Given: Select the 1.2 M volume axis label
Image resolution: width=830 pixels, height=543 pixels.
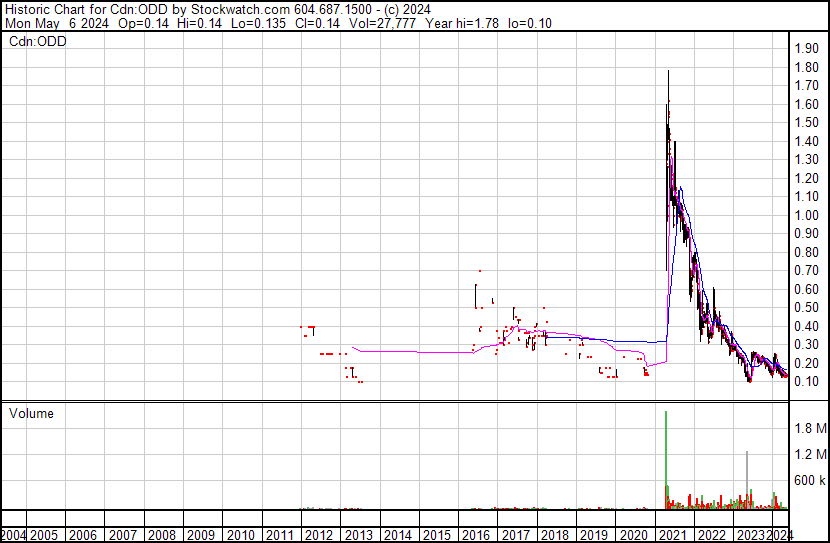Looking at the screenshot, I should [x=808, y=454].
